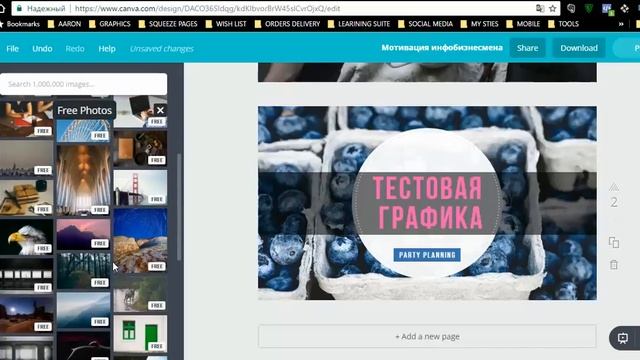
Task: Select the night desert road photo
Action: click(27, 314)
